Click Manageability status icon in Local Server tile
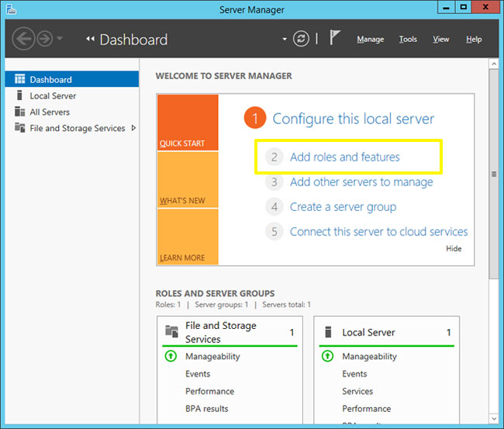 tap(327, 356)
